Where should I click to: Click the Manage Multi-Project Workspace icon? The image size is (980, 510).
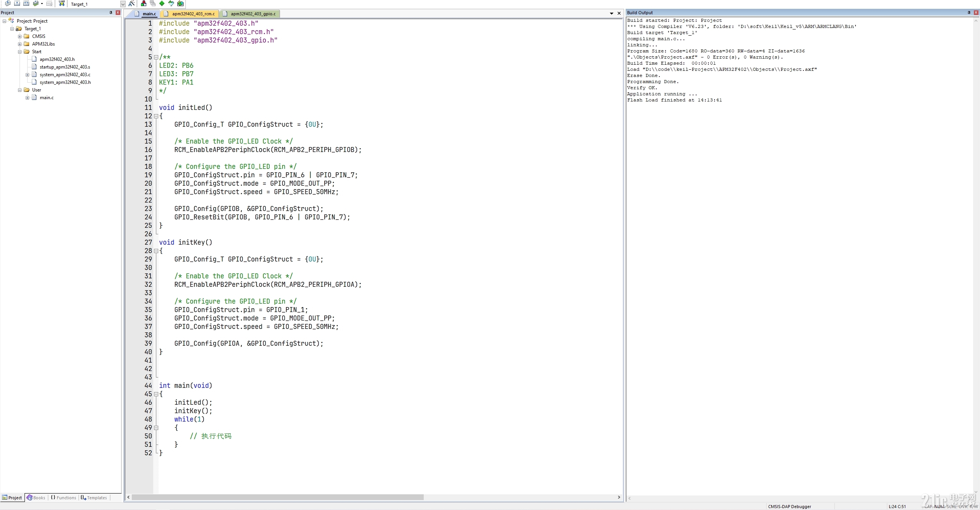click(x=153, y=3)
